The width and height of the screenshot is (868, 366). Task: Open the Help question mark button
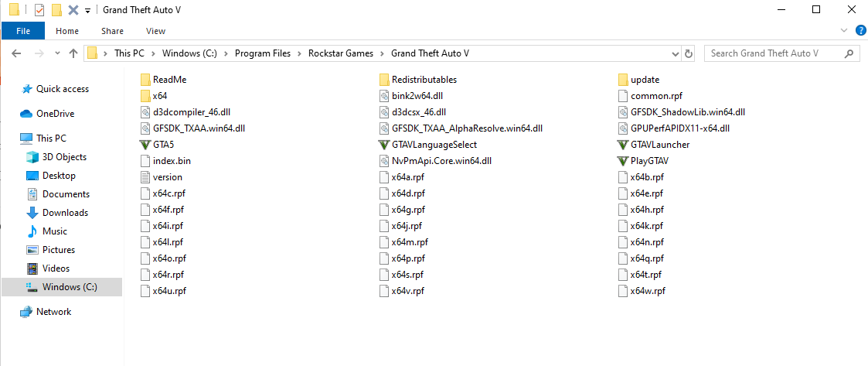pyautogui.click(x=861, y=30)
